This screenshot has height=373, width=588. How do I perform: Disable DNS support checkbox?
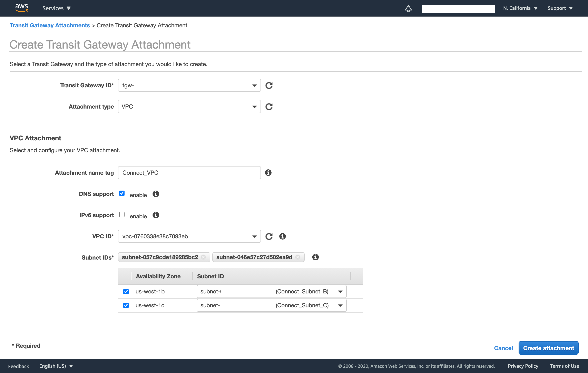pos(122,193)
